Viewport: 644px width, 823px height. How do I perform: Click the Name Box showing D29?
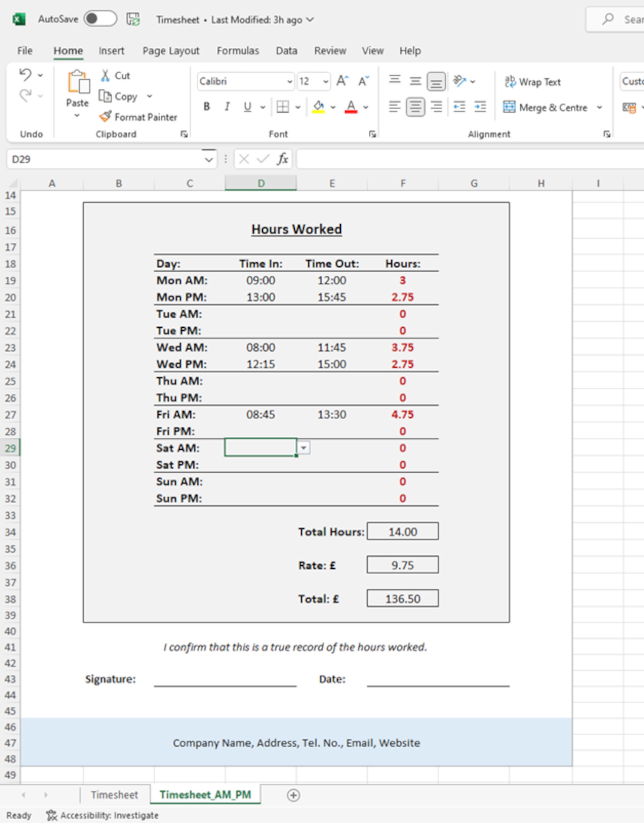(106, 159)
